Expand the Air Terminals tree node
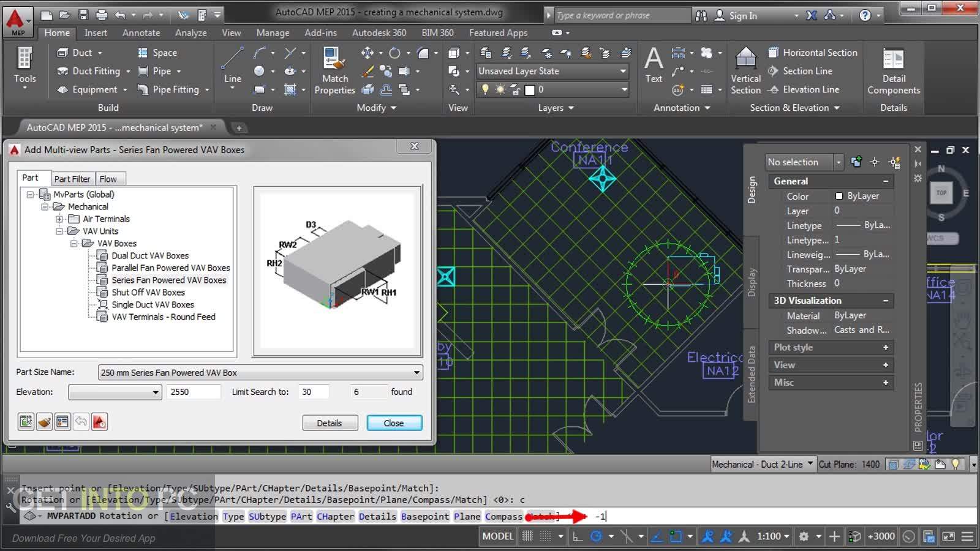 click(59, 219)
